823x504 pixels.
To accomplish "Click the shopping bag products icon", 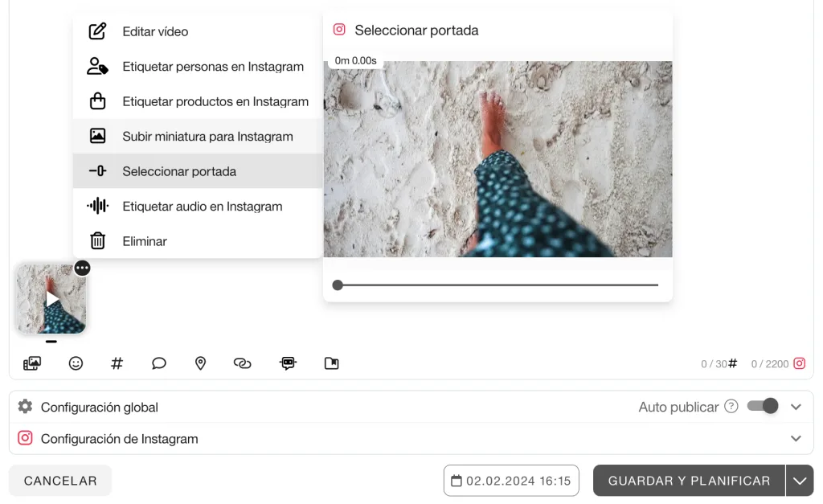I will (97, 100).
